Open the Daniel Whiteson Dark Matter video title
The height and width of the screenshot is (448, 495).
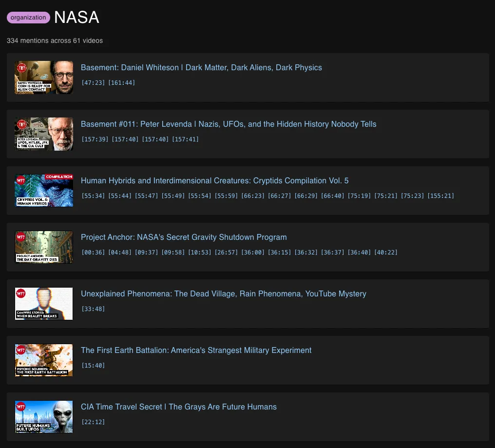coord(201,68)
